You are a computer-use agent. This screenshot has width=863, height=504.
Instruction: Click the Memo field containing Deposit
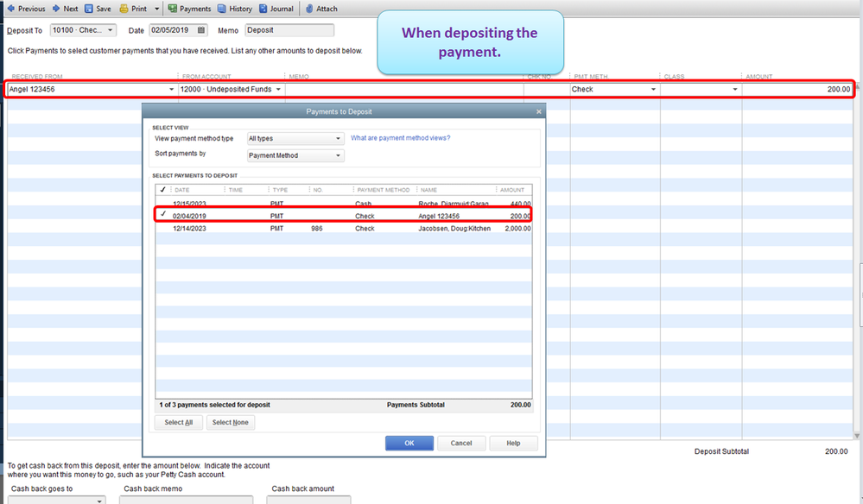[x=289, y=30]
